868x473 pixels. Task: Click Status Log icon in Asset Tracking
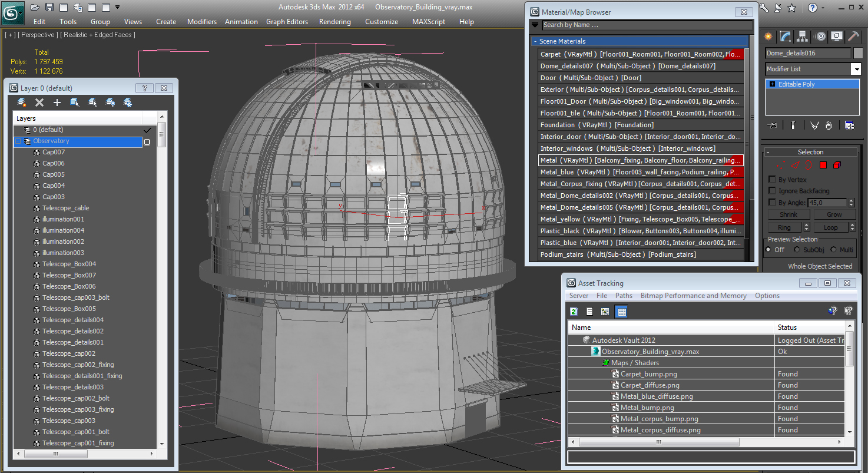(589, 312)
